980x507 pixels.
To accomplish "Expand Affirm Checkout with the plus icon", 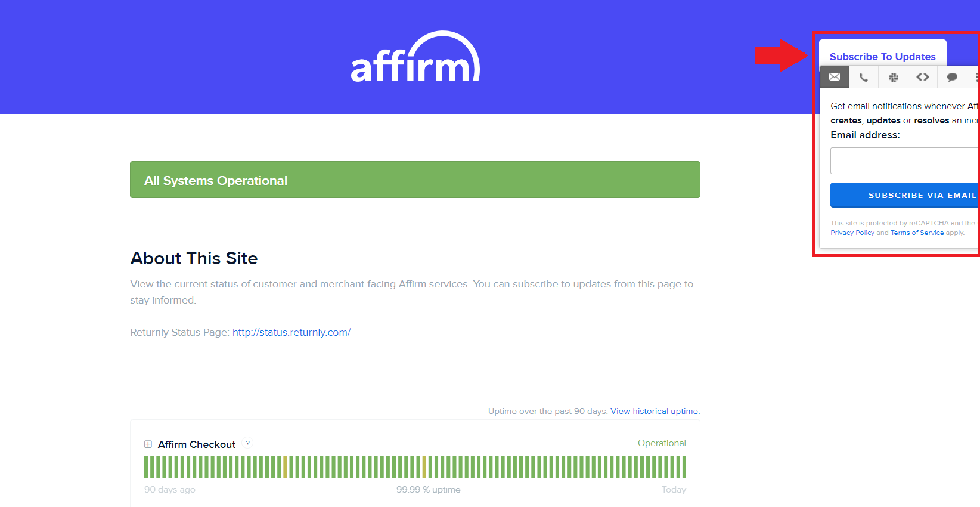I will tap(148, 444).
